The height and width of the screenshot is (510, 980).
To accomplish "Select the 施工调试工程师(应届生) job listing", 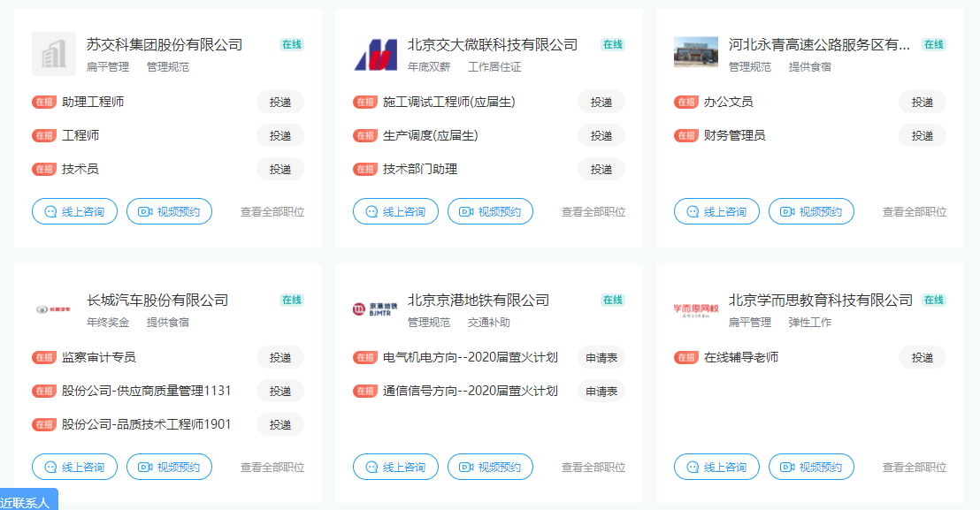I will (x=448, y=102).
